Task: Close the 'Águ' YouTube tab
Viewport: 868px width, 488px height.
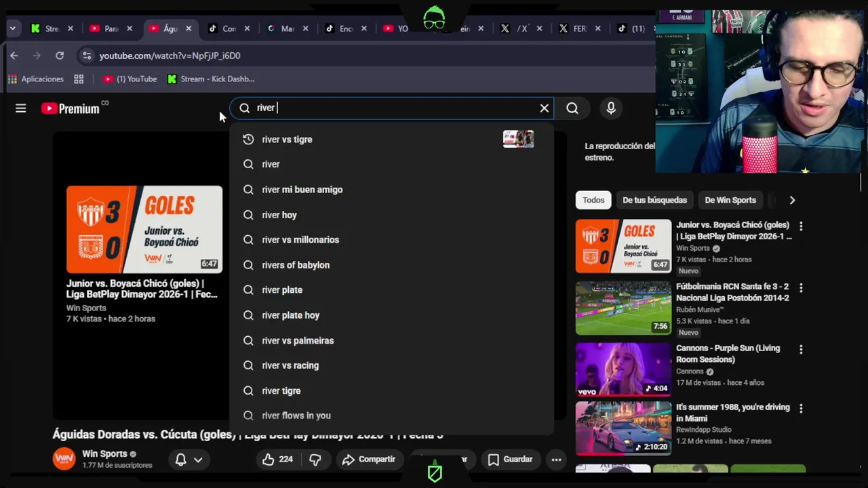Action: click(189, 28)
